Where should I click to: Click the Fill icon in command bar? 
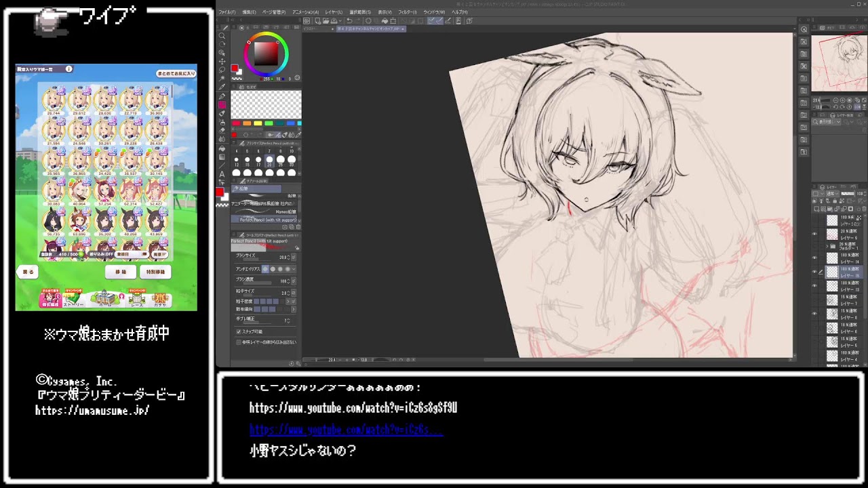tap(384, 21)
